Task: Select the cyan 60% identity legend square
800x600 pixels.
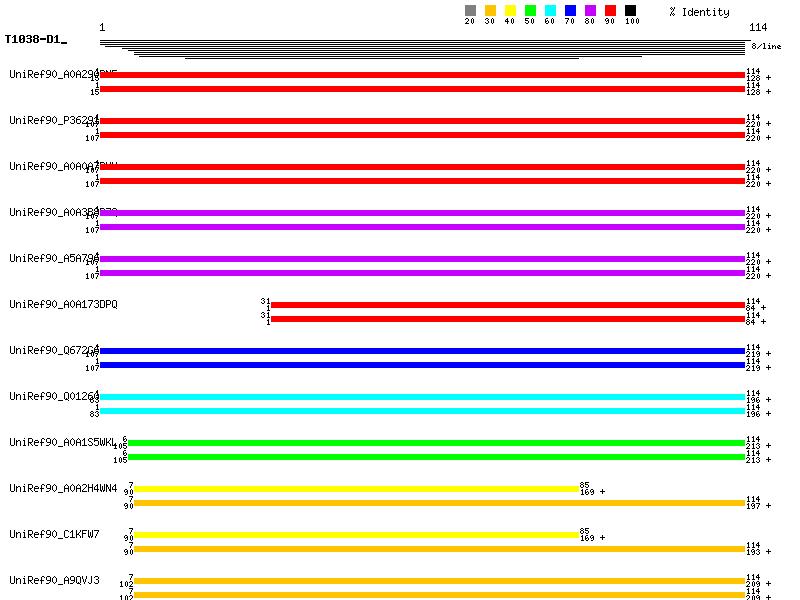Action: [550, 11]
